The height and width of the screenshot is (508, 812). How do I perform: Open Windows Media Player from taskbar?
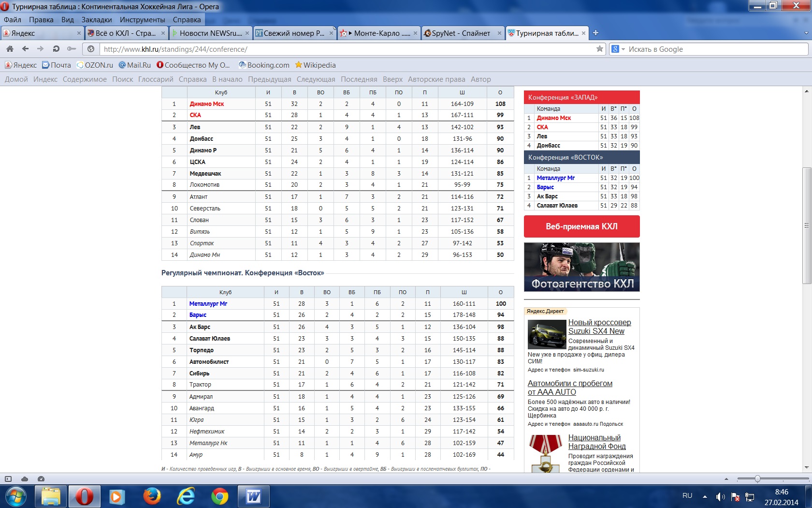(x=117, y=496)
